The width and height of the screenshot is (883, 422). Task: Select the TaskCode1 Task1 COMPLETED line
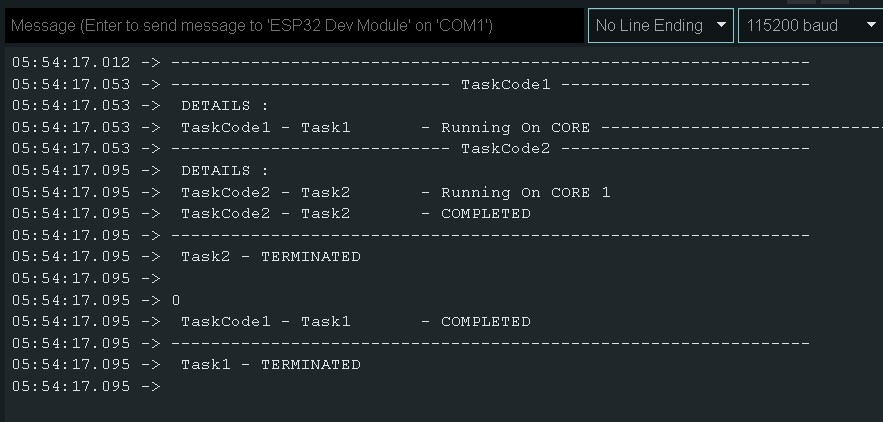tap(355, 322)
